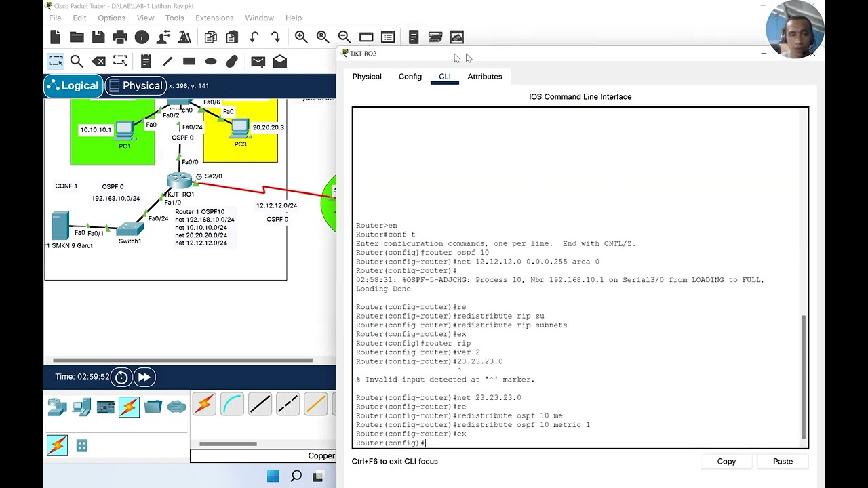Click the New file icon

[56, 37]
